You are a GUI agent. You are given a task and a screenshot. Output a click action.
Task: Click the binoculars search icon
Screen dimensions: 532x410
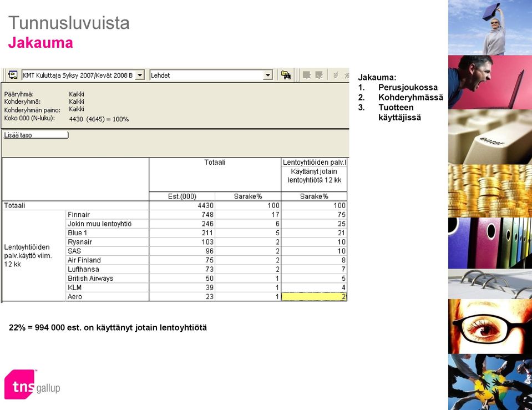286,75
